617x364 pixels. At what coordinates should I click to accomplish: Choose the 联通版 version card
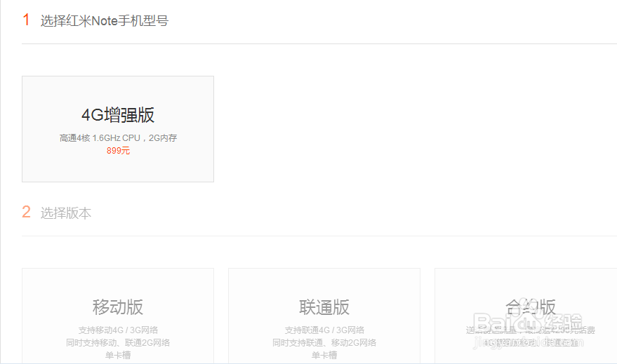(324, 316)
